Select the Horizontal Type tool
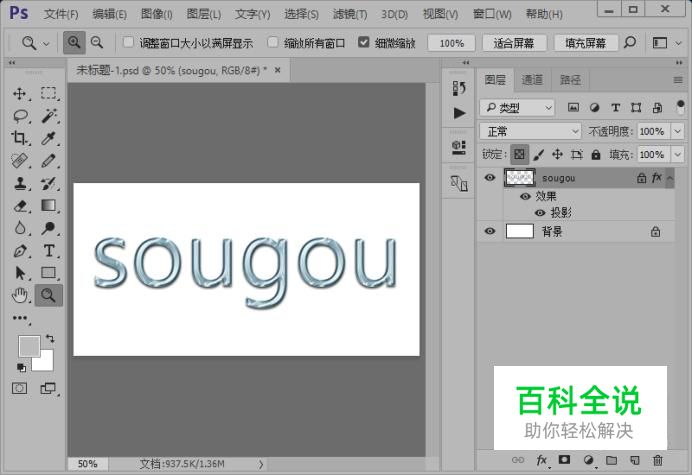The height and width of the screenshot is (475, 692). 49,251
